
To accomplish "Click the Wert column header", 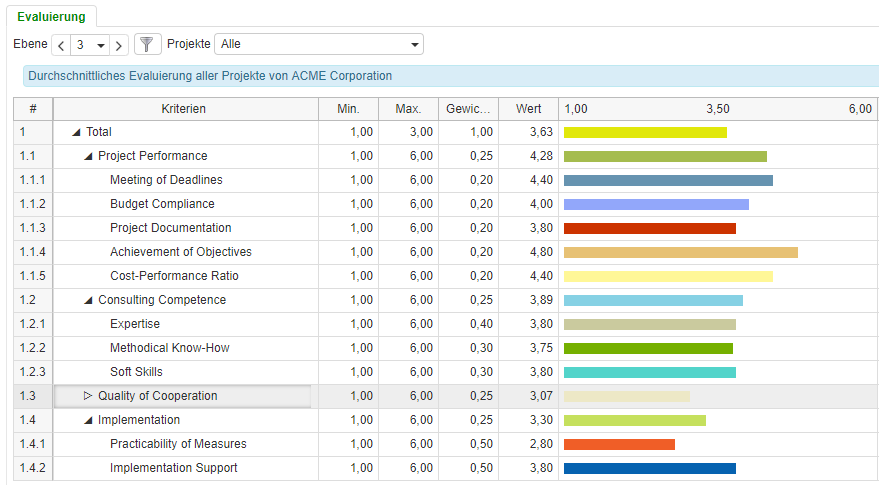I will click(x=528, y=108).
